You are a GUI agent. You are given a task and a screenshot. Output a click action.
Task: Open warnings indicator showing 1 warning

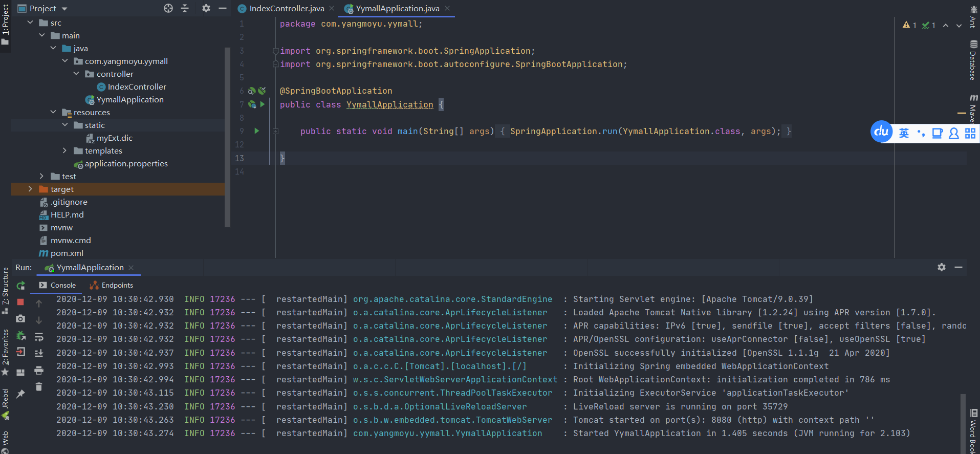click(x=910, y=25)
